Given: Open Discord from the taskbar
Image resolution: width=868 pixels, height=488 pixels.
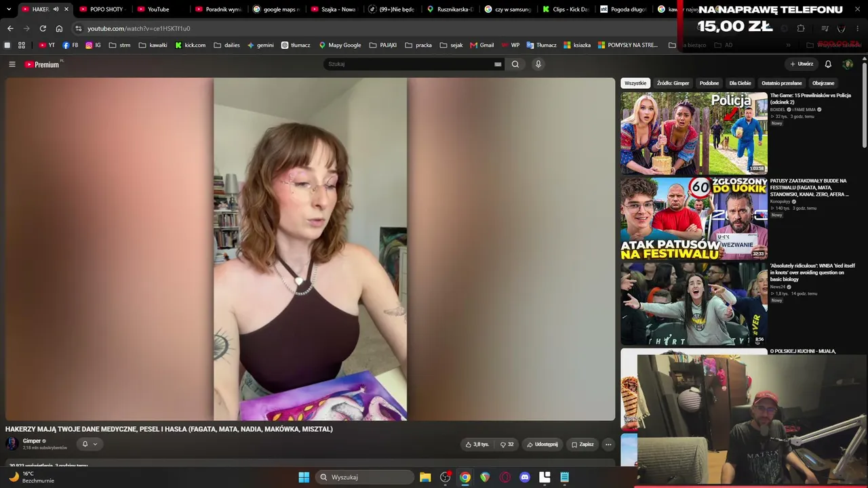Looking at the screenshot, I should [x=524, y=477].
